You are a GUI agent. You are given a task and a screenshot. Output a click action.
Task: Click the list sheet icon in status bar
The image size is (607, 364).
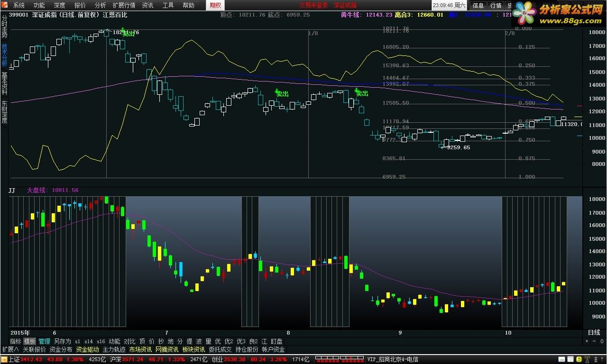click(570, 359)
